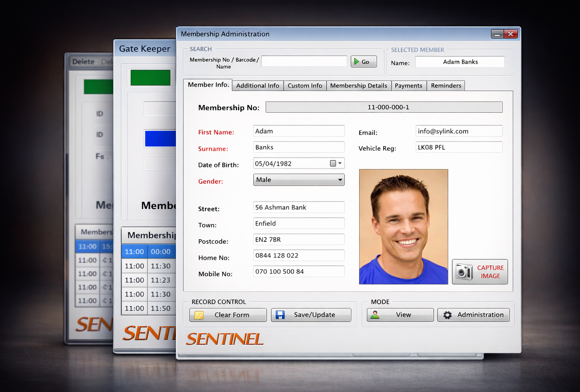Viewport: 580px width, 392px height.
Task: Click the floppy disk Save/Update icon
Action: point(280,315)
